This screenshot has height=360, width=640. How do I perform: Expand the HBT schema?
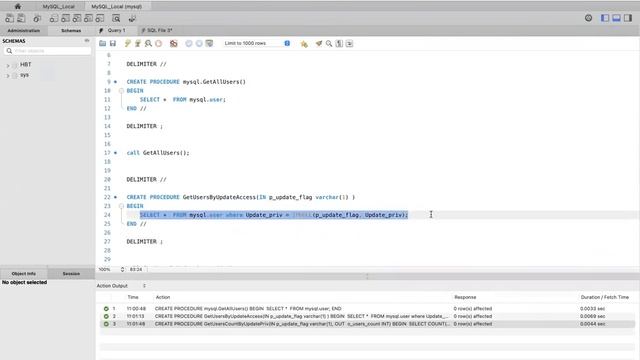point(8,65)
